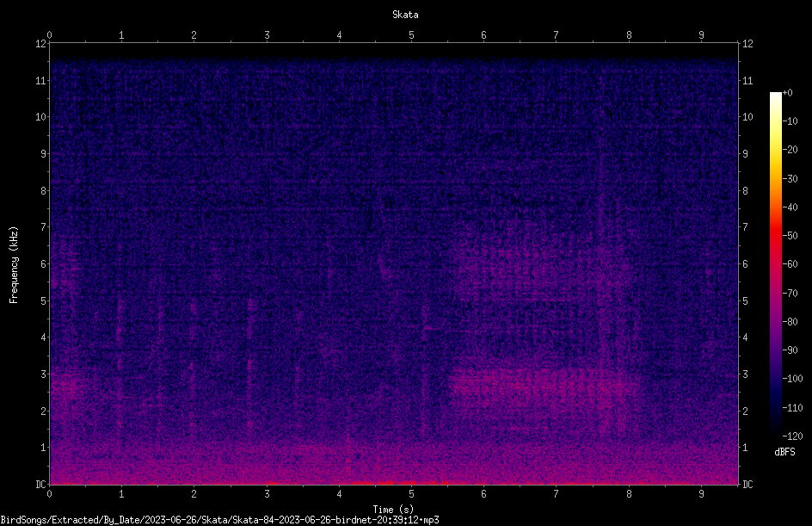Click the "6" tick on the left frequency axis
The image size is (812, 526).
point(44,264)
